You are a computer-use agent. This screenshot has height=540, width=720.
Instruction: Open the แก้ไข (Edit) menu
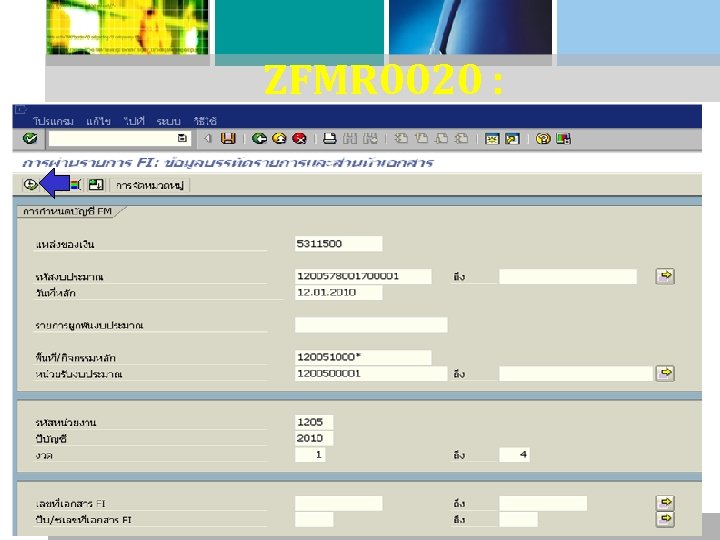click(x=98, y=121)
